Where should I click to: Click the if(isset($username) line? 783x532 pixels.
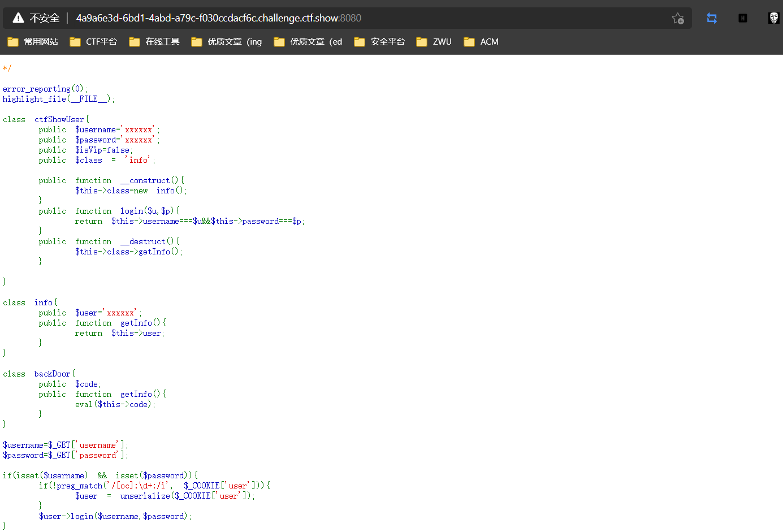(101, 475)
